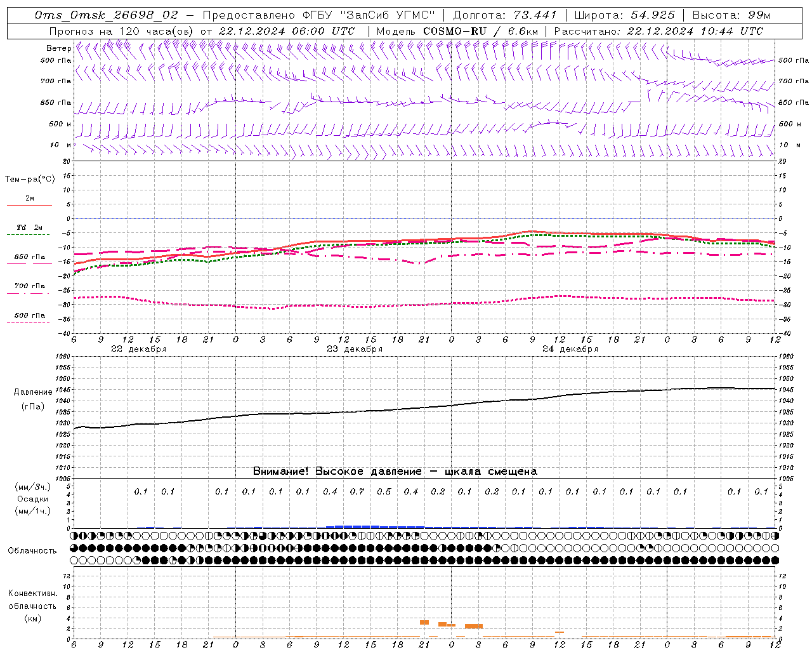
Task: Click the Осадки panel label
Action: pos(33,499)
